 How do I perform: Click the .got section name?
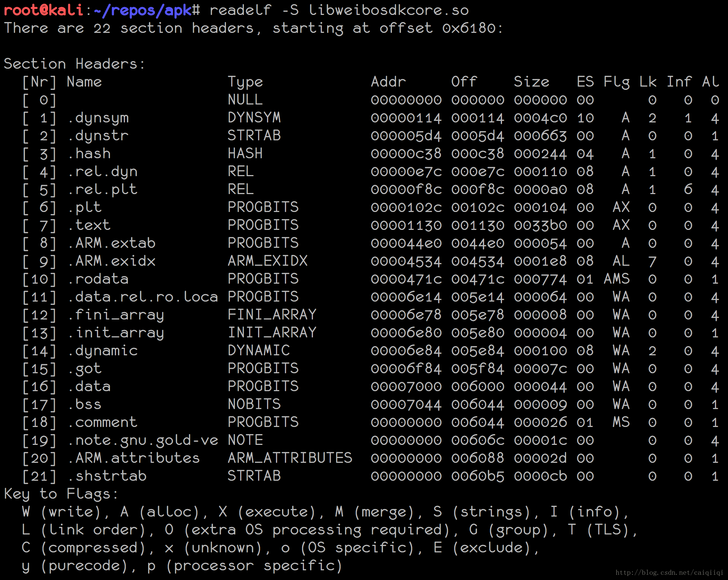85,369
